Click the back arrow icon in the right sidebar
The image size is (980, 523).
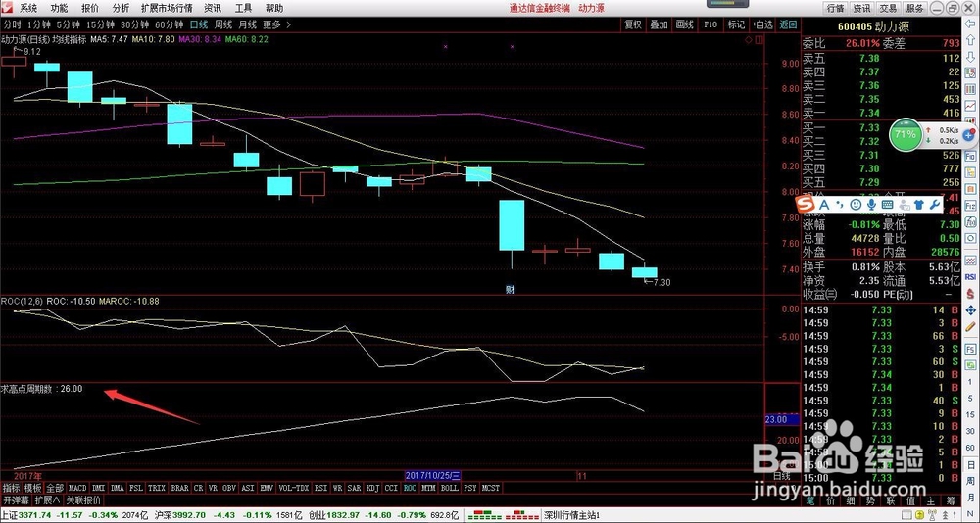click(x=970, y=25)
